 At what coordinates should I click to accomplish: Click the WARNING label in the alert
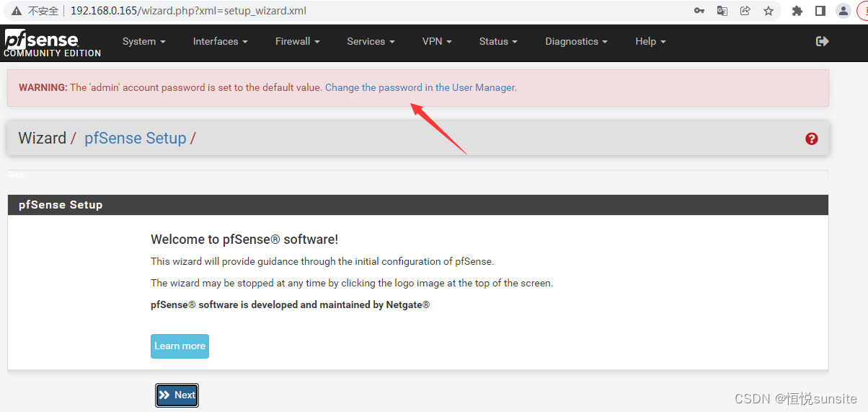[x=43, y=87]
